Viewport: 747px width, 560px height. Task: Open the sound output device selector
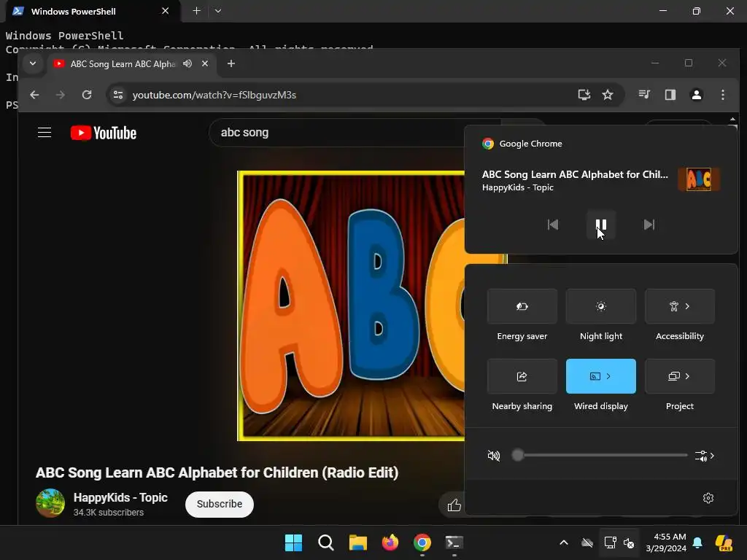coord(705,456)
